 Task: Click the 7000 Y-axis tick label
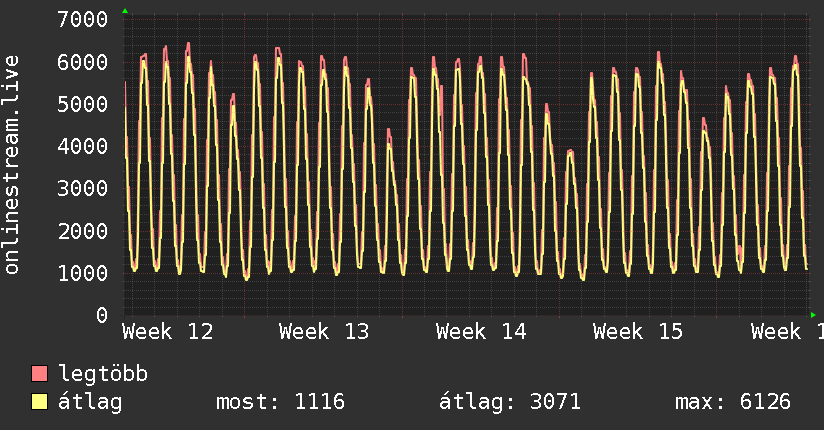[x=82, y=20]
